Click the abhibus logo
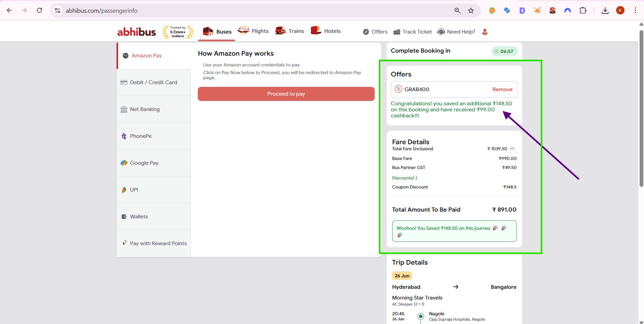This screenshot has width=644, height=324. (x=136, y=32)
